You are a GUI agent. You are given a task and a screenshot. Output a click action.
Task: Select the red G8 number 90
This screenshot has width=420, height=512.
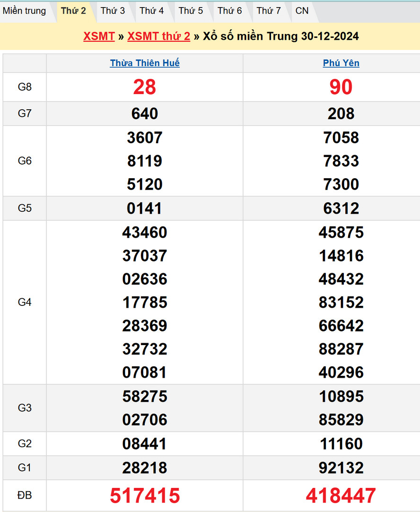341,87
